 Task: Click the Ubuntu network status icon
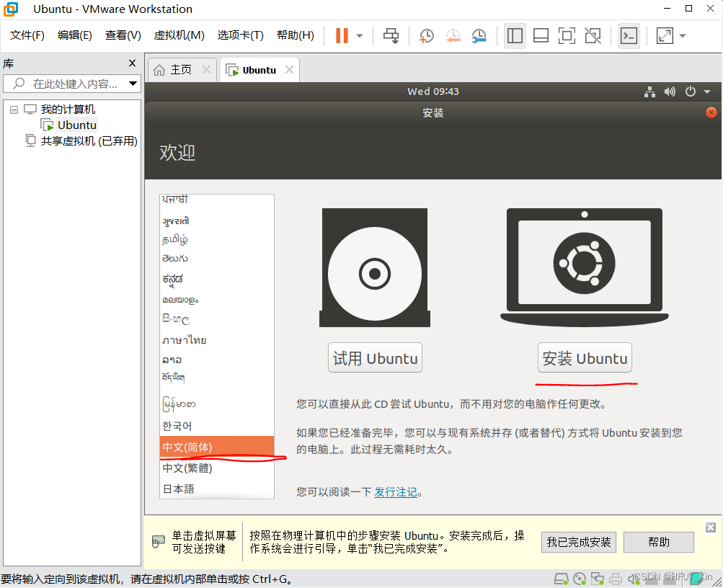pyautogui.click(x=649, y=92)
